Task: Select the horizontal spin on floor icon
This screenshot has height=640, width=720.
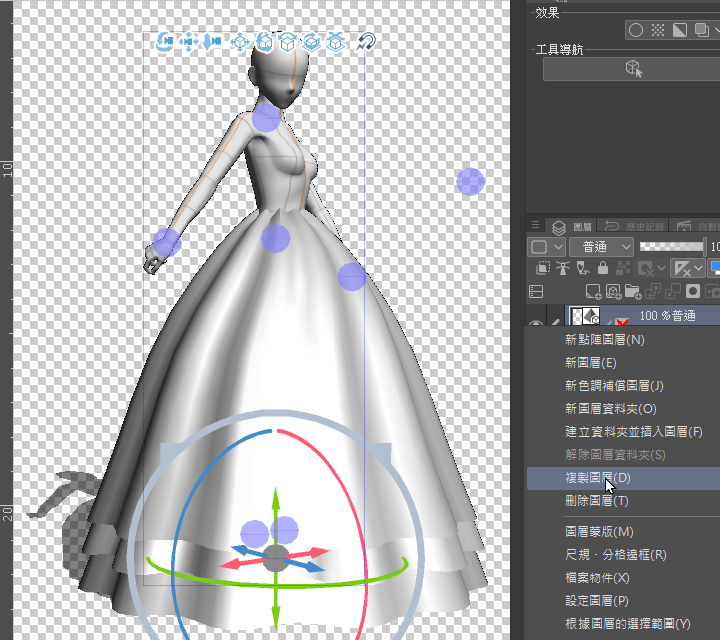Action: (x=311, y=42)
